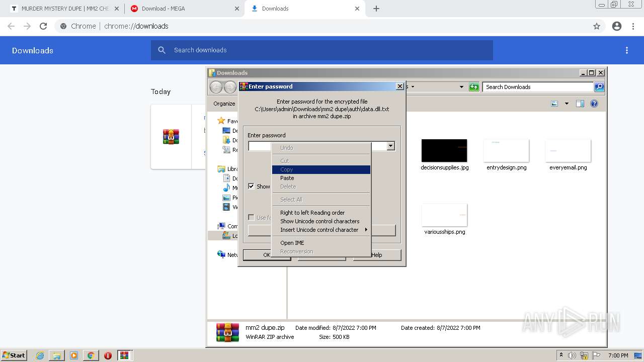The width and height of the screenshot is (644, 362).
Task: Bookmark this page with the star
Action: coord(597,26)
